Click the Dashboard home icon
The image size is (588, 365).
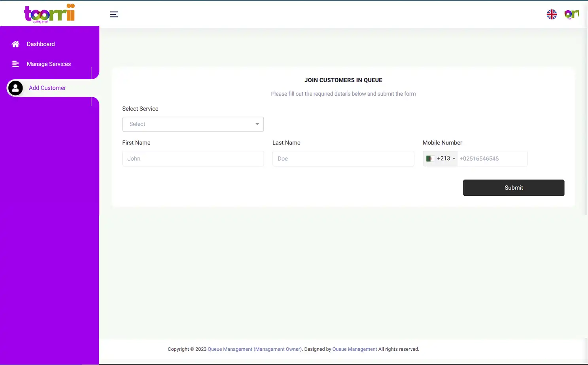(15, 44)
